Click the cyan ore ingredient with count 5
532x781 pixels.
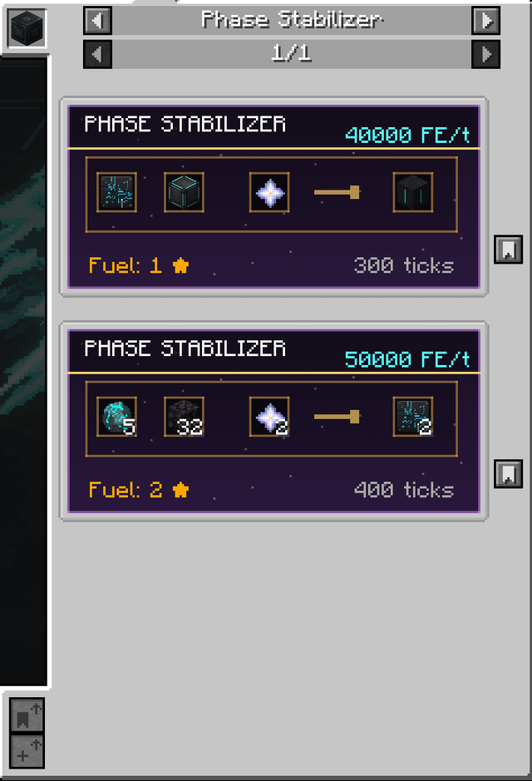tap(116, 417)
